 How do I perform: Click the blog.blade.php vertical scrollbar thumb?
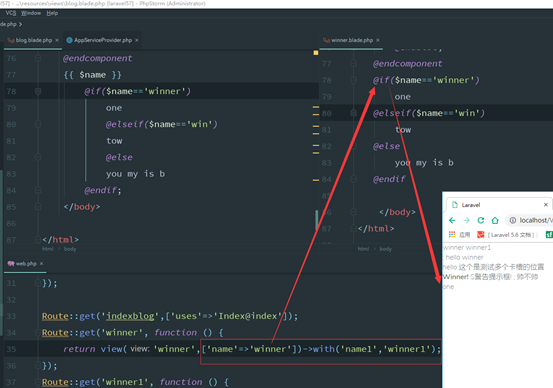(x=317, y=219)
